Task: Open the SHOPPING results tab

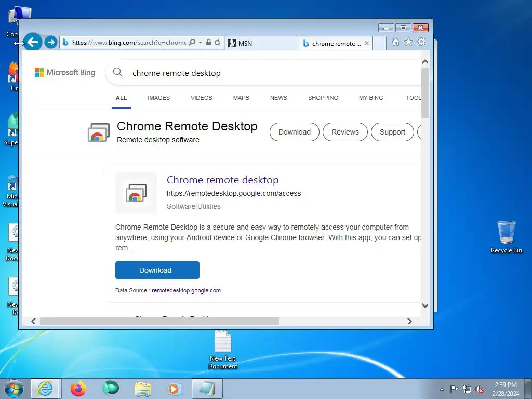Action: click(323, 98)
